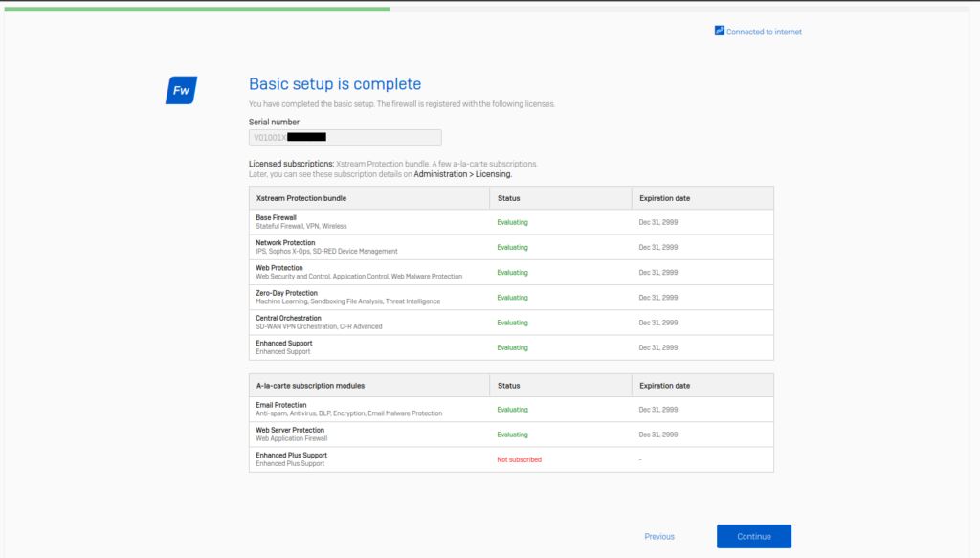Click the Continue button
The image size is (980, 558).
click(754, 536)
